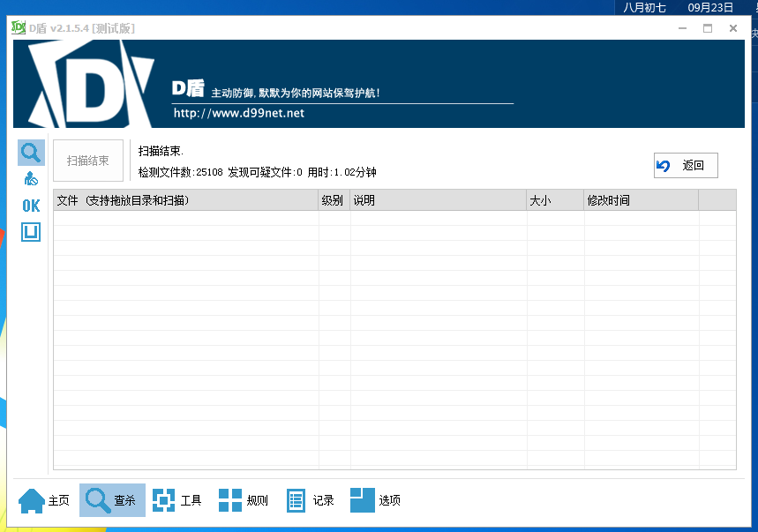Sort by 大小 column header
Image resolution: width=758 pixels, height=532 pixels.
(x=555, y=200)
